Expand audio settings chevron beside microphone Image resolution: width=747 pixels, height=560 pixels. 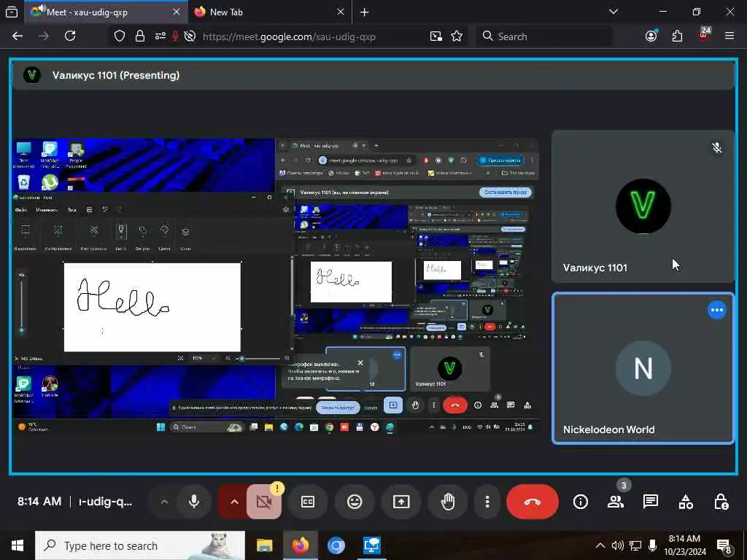tap(164, 502)
